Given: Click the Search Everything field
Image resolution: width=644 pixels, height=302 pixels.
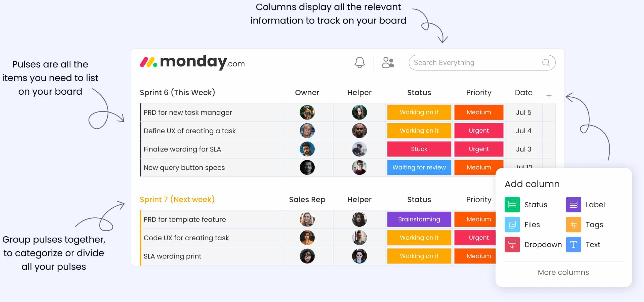Looking at the screenshot, I should tap(482, 63).
